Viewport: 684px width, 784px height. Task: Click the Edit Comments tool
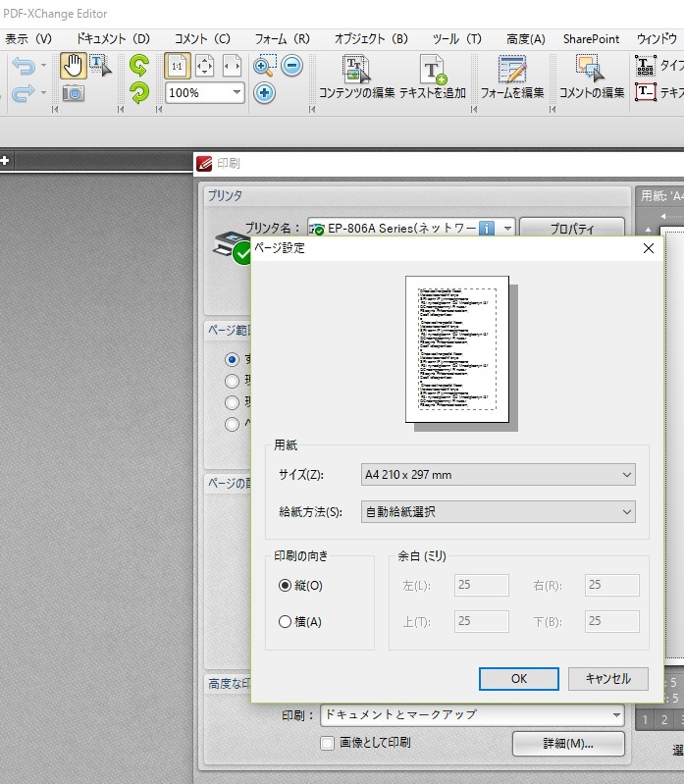click(591, 77)
